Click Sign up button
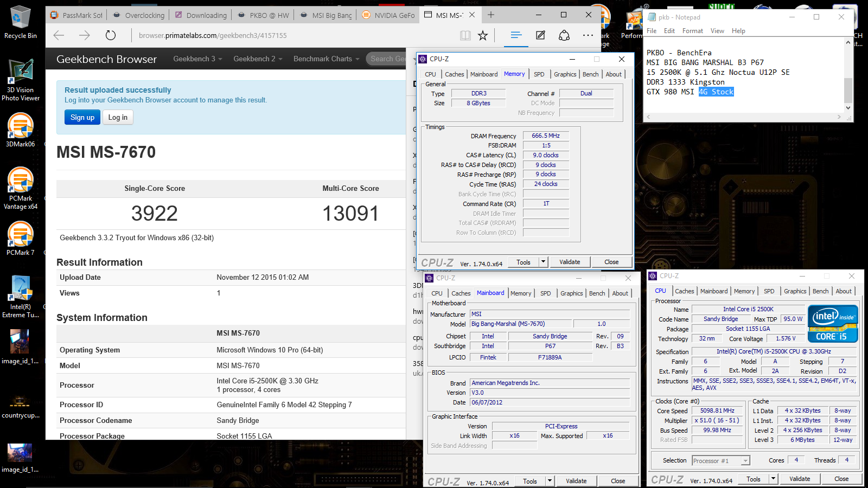This screenshot has height=488, width=868. [x=82, y=117]
